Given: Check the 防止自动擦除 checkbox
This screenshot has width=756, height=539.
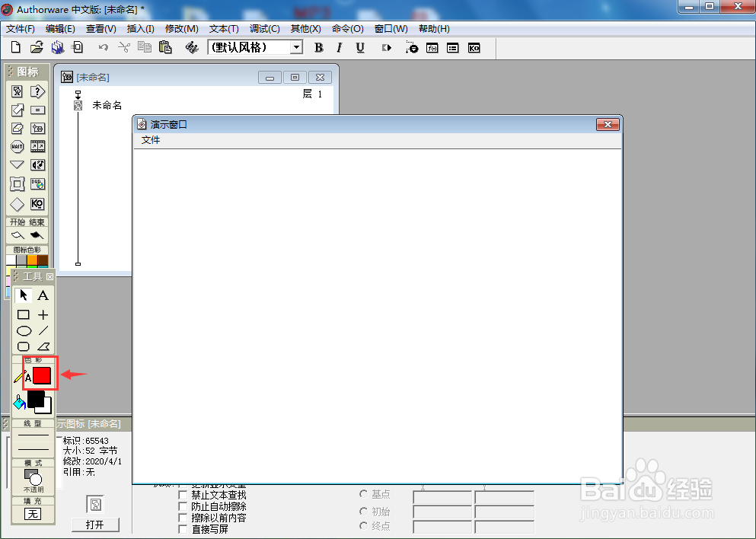Looking at the screenshot, I should [183, 506].
